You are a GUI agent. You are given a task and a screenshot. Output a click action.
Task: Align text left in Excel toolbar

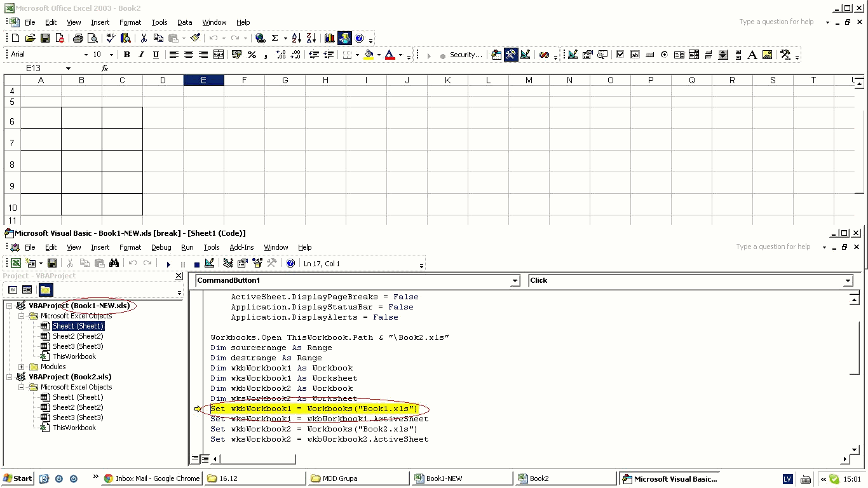point(173,55)
